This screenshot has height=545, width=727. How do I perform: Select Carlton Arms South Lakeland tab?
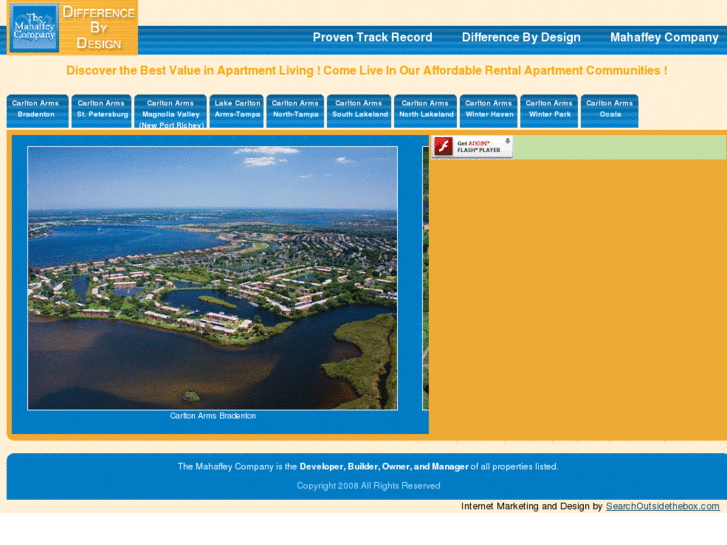(x=359, y=111)
